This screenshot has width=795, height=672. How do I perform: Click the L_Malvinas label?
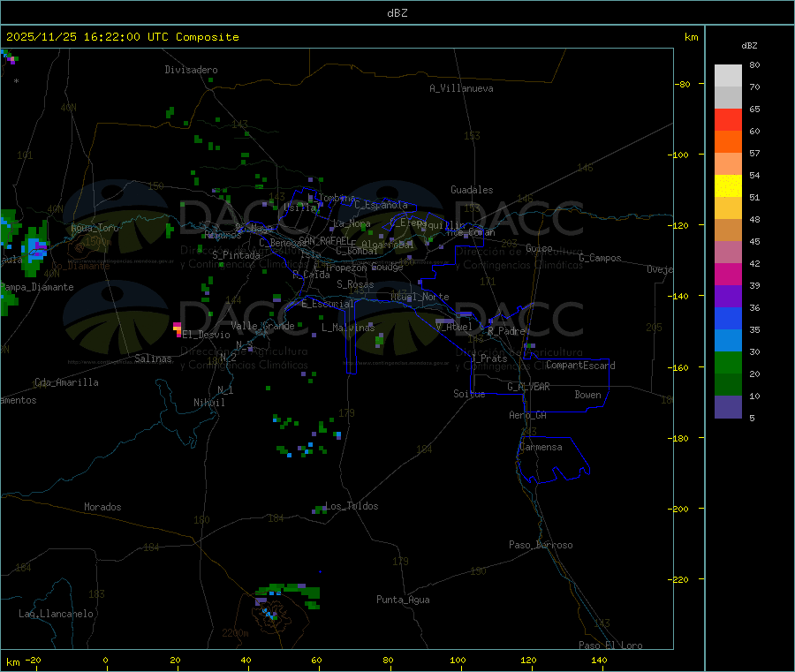[x=348, y=328]
